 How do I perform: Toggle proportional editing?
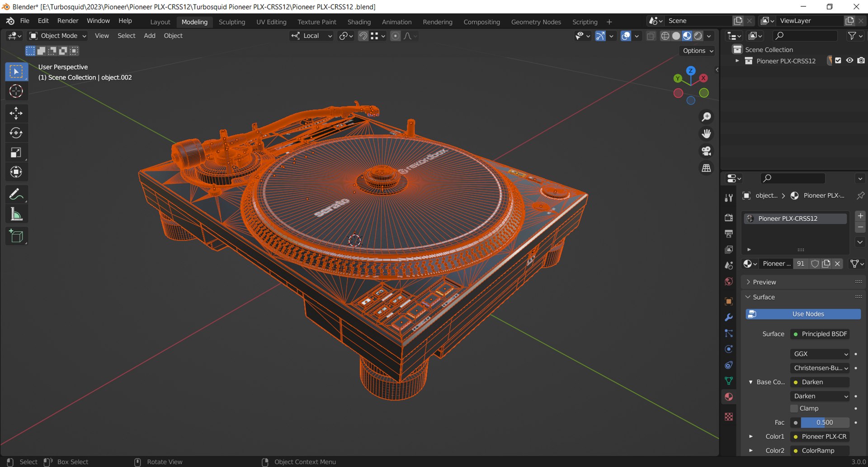click(395, 36)
